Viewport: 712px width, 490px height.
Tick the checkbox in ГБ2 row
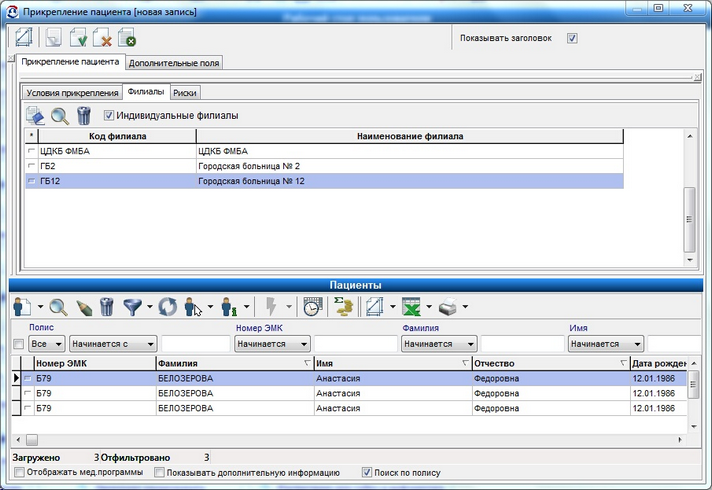[31, 166]
